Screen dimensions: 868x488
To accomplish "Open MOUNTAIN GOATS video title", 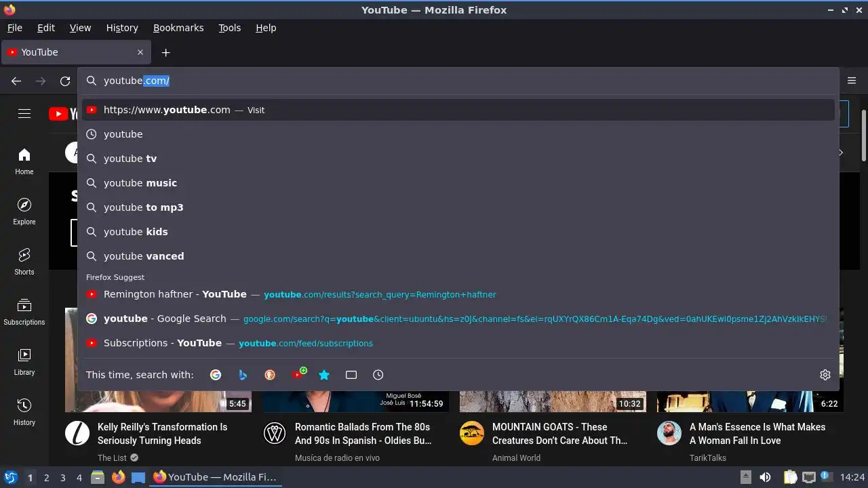I will (560, 434).
